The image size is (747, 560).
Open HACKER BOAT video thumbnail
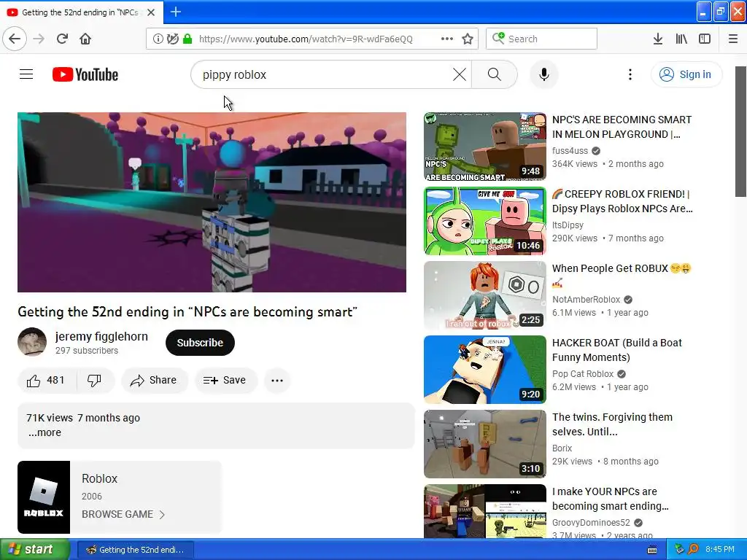pyautogui.click(x=485, y=370)
